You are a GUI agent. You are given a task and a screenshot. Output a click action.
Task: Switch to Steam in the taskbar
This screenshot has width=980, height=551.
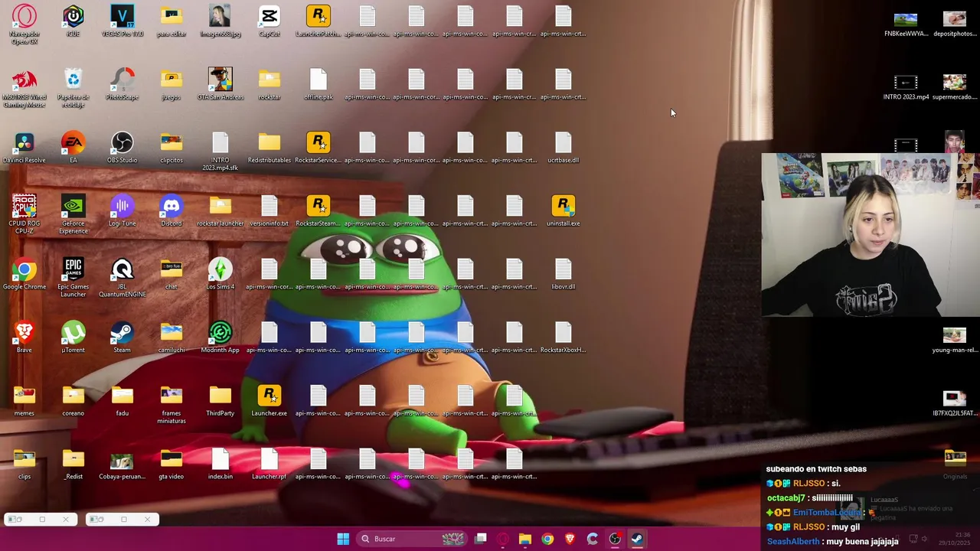tap(637, 539)
